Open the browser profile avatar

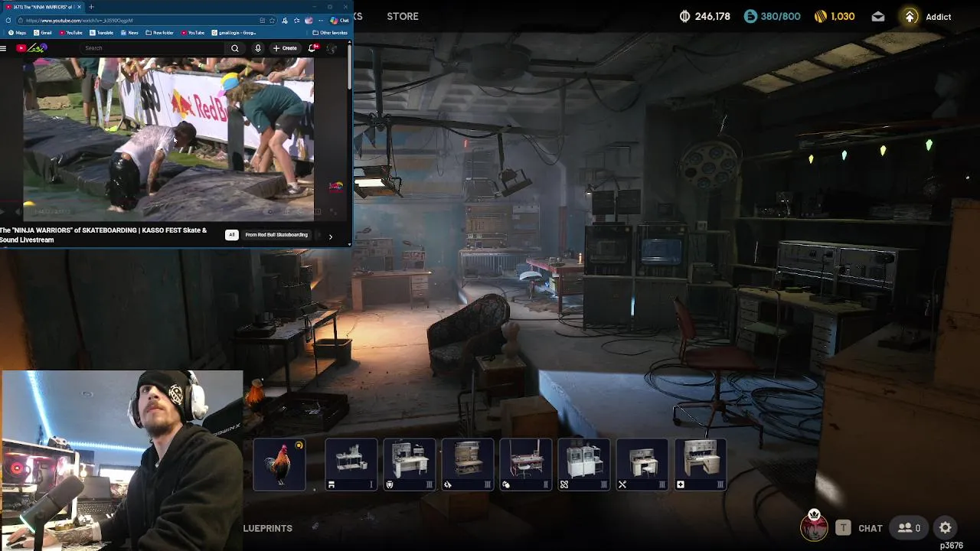point(309,21)
